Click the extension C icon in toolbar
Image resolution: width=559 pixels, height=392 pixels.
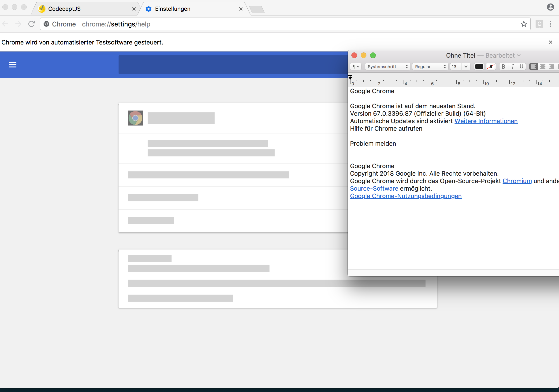pyautogui.click(x=539, y=24)
